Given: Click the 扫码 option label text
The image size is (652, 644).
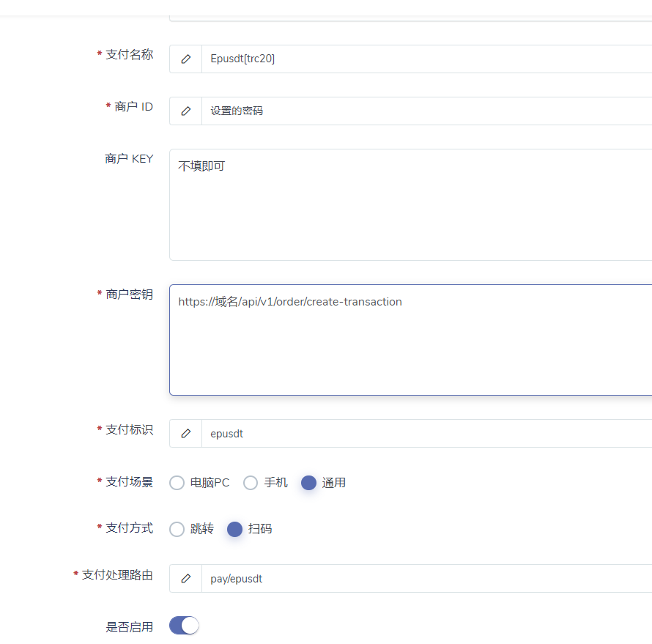Looking at the screenshot, I should (260, 529).
